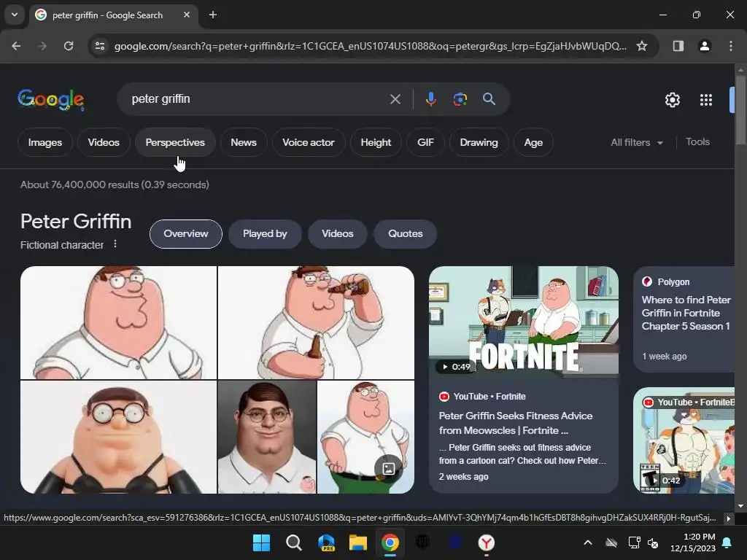This screenshot has width=747, height=560.
Task: Clear the search box with X icon
Action: pos(395,99)
